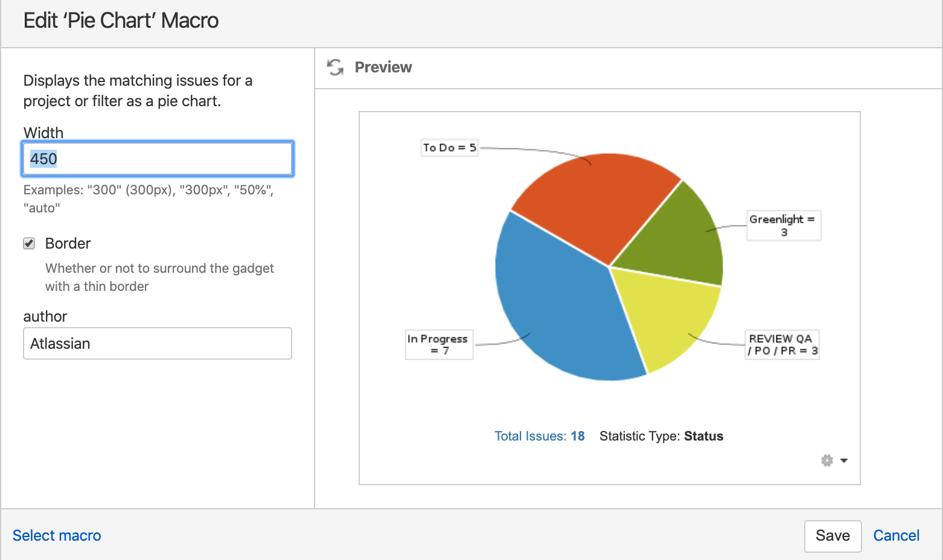
Task: Click the Preview heading text
Action: [383, 67]
